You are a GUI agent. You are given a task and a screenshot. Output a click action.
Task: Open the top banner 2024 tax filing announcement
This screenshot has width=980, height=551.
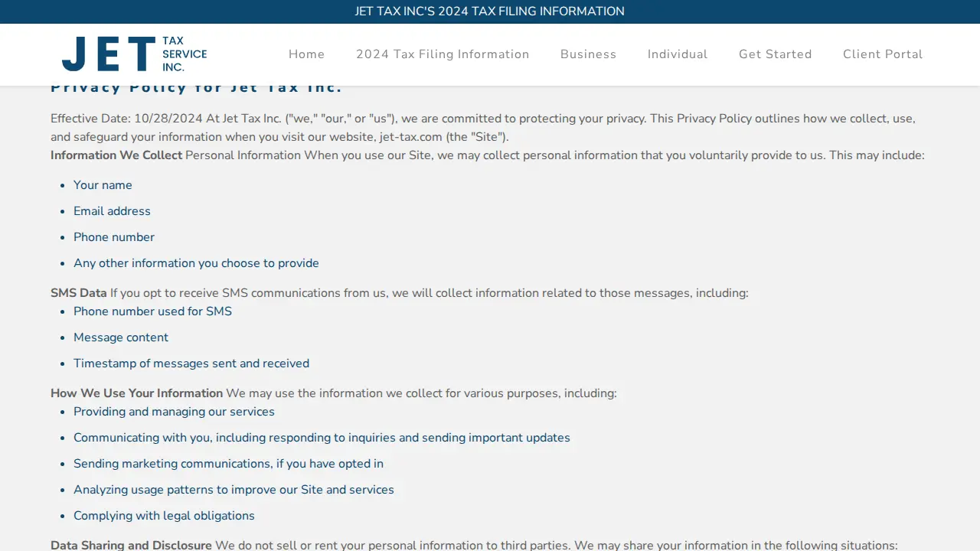(x=490, y=11)
